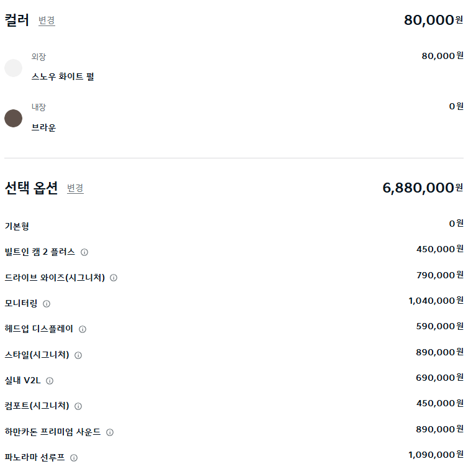Open 실내 V2L info icon

click(x=50, y=381)
